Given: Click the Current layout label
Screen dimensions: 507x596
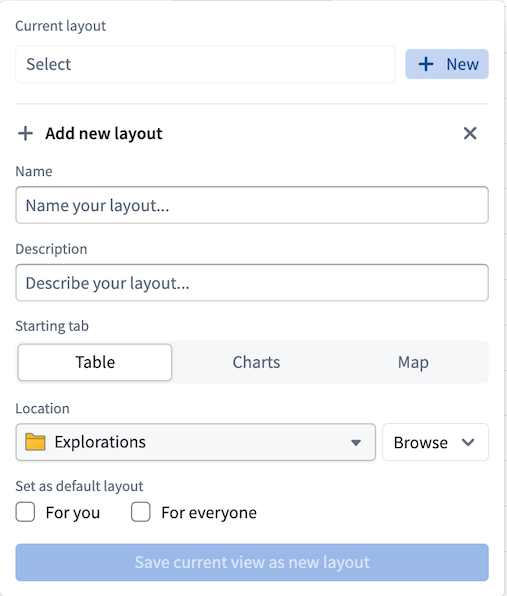Looking at the screenshot, I should tap(61, 26).
